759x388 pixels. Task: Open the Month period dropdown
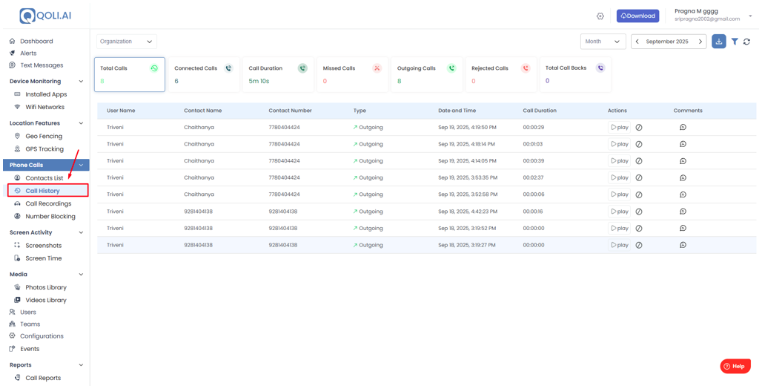(x=603, y=42)
